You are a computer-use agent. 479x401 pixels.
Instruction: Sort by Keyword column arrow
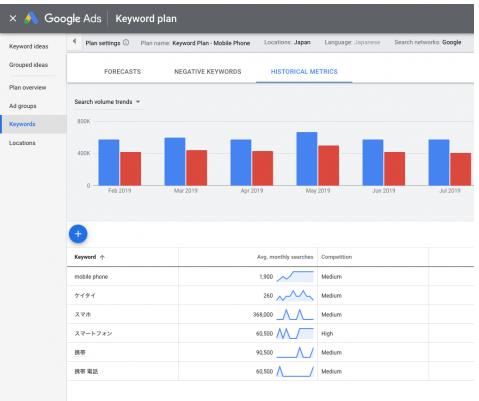pos(102,257)
